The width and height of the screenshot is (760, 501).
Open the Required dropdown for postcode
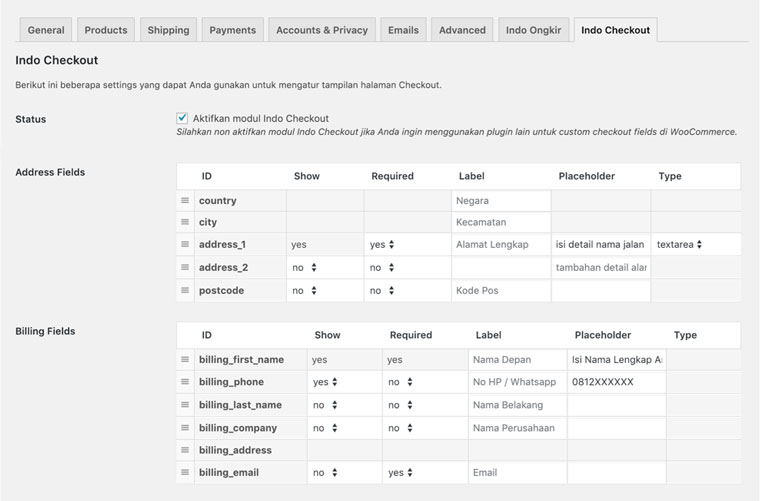click(x=382, y=291)
